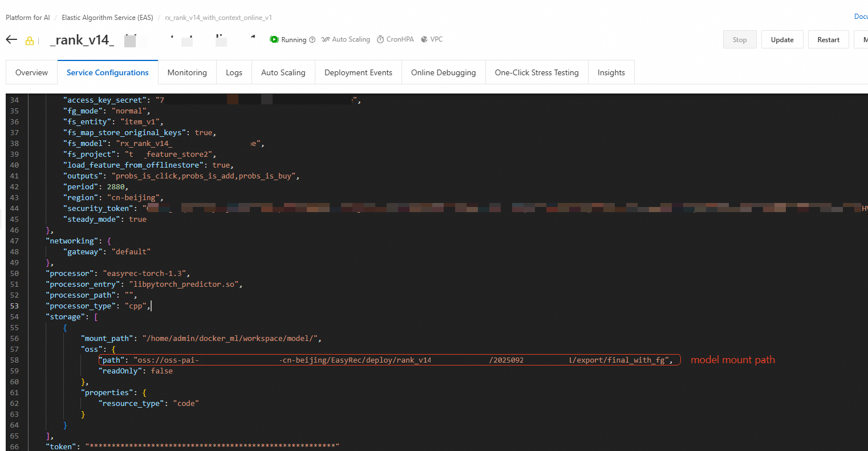Go back using the left arrow icon

[x=11, y=40]
